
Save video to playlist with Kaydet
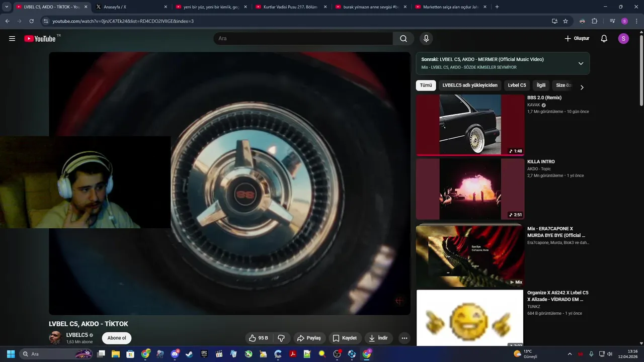click(x=345, y=338)
